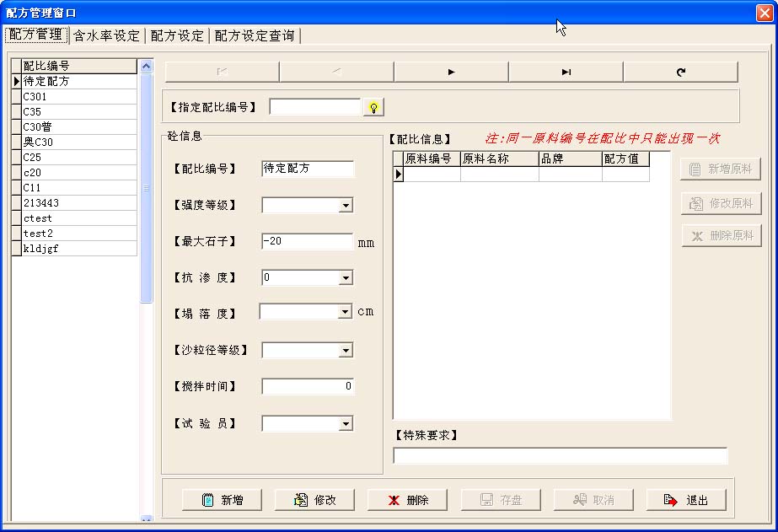Image resolution: width=778 pixels, height=532 pixels.
Task: Click the lightbulb icon beside 指定配比编号
Action: tap(373, 107)
